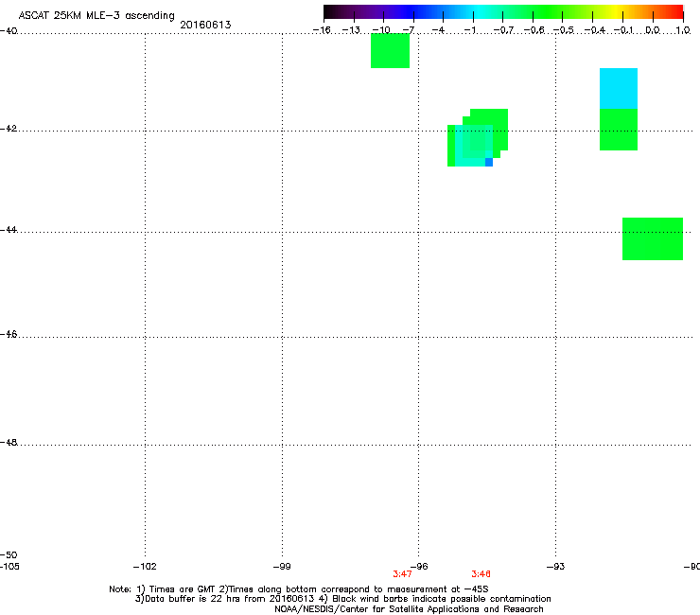Click the longitude axis label -105
Screen dimensions: 700x615
tap(9, 567)
